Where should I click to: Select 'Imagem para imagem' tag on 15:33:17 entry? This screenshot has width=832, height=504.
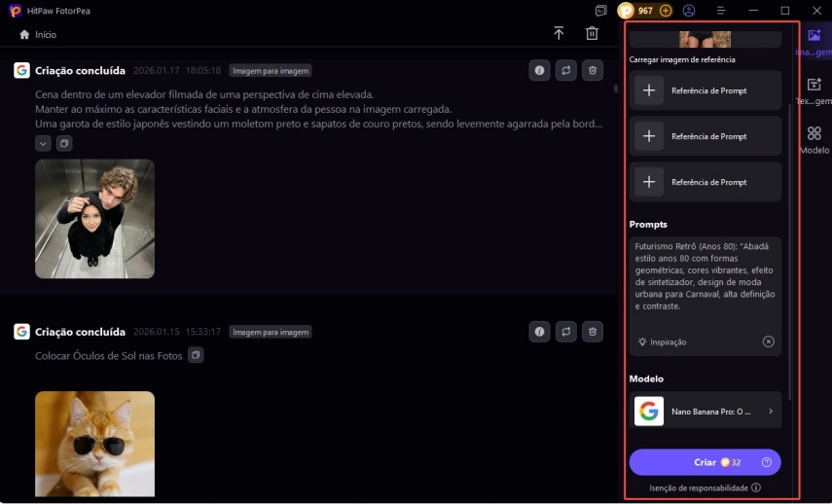[271, 332]
